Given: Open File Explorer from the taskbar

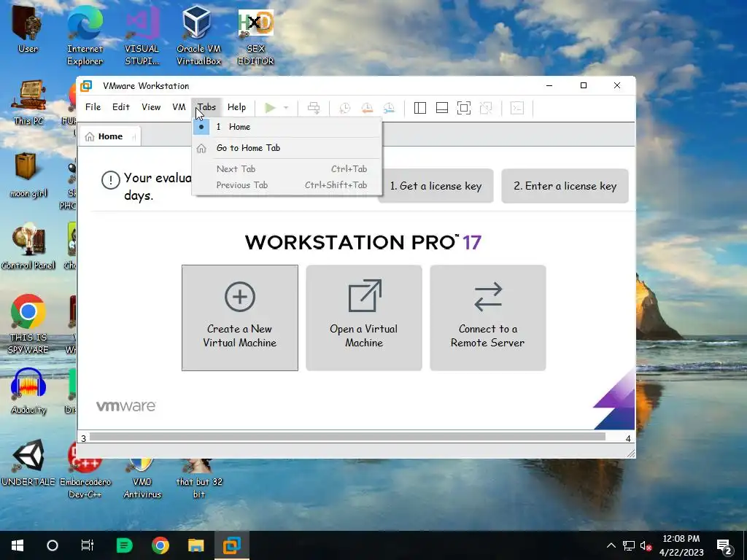Looking at the screenshot, I should (196, 545).
